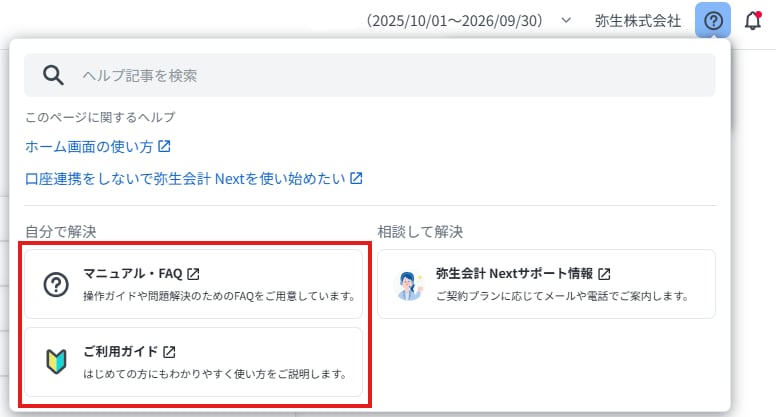
Task: Click the 操作ガイドや問題解決のためのFAQ description
Action: point(219,296)
